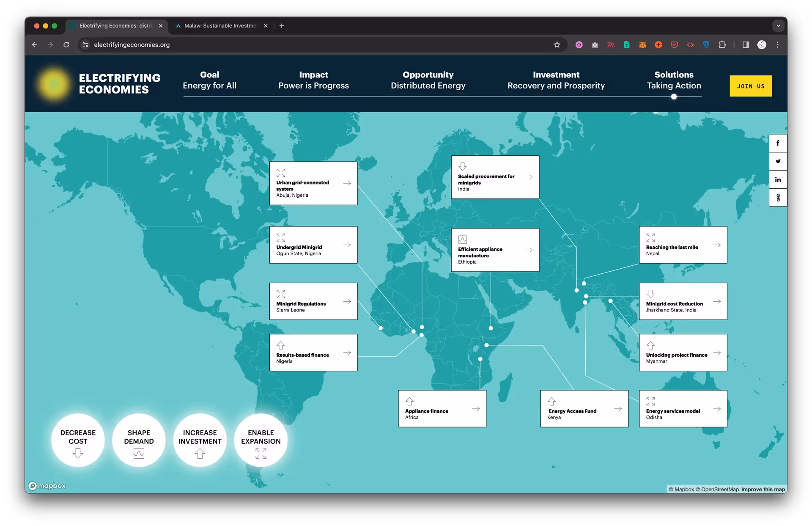Bookmark page with star icon
Viewport: 812px width, 526px height.
pos(557,45)
